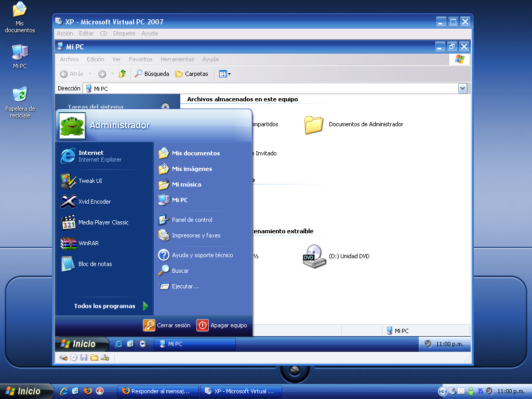Click Virtual PC floppy disk status icon
This screenshot has width=532, height=399.
tap(84, 357)
